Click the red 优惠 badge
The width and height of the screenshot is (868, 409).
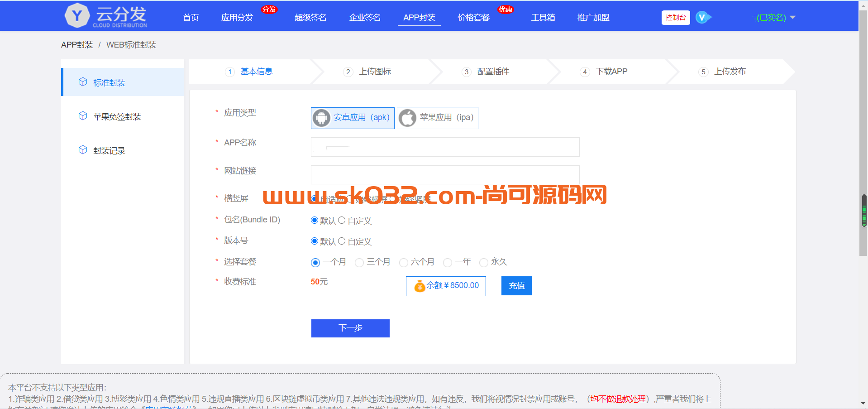[505, 9]
